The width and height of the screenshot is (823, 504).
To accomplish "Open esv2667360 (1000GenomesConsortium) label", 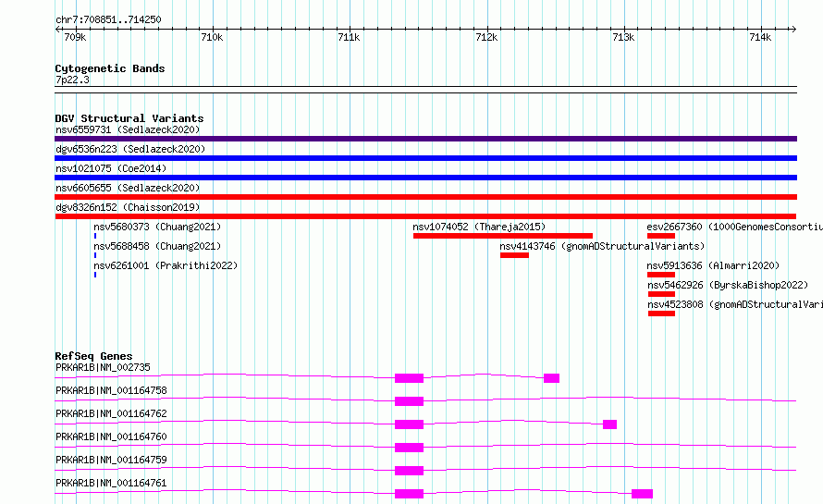I will point(735,227).
